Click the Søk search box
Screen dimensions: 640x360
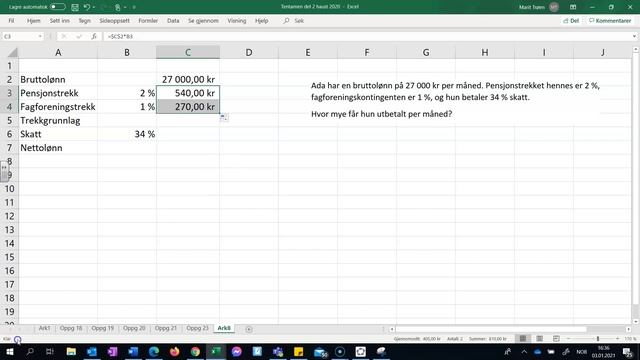(x=294, y=21)
